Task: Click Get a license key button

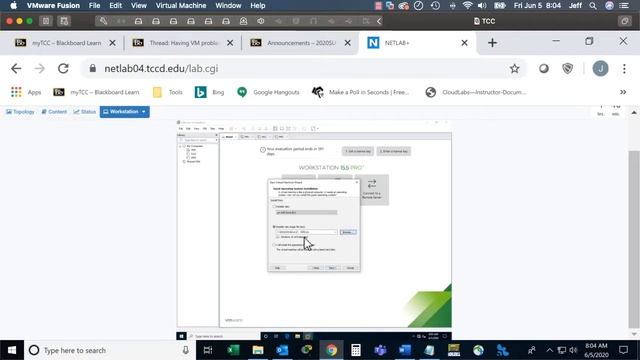Action: (x=358, y=151)
